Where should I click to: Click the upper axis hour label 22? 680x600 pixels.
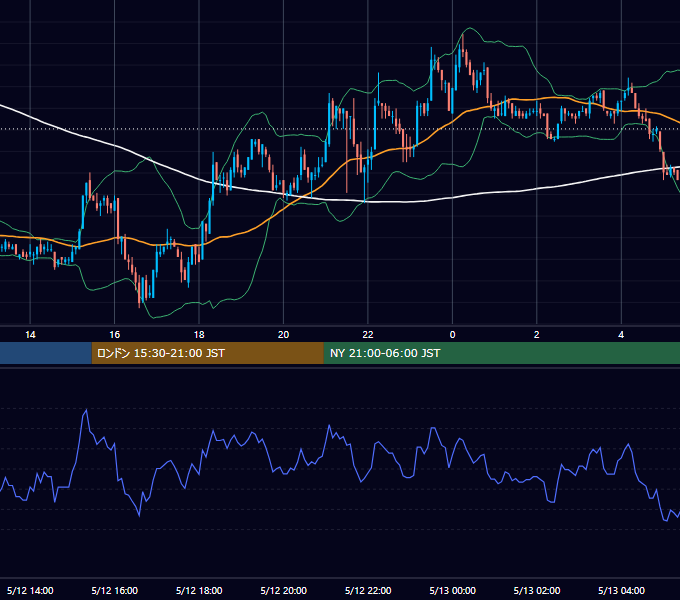point(368,335)
